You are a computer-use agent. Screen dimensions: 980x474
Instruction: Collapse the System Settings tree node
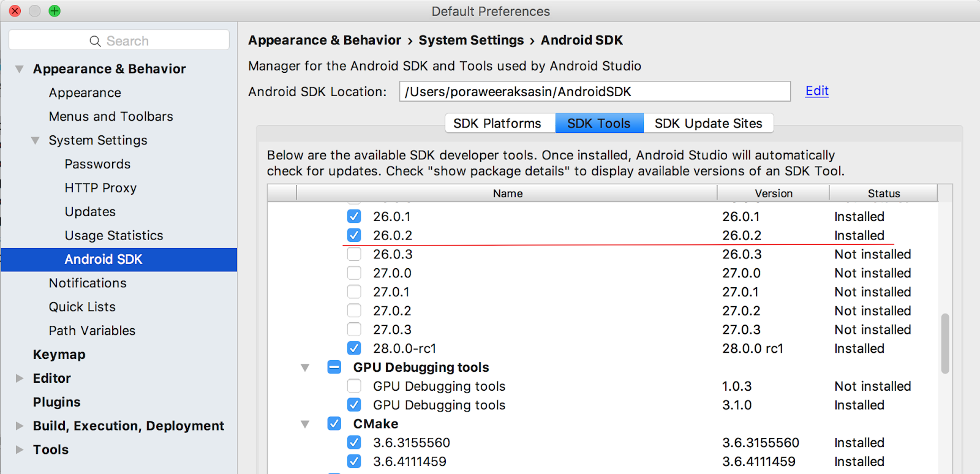[36, 141]
